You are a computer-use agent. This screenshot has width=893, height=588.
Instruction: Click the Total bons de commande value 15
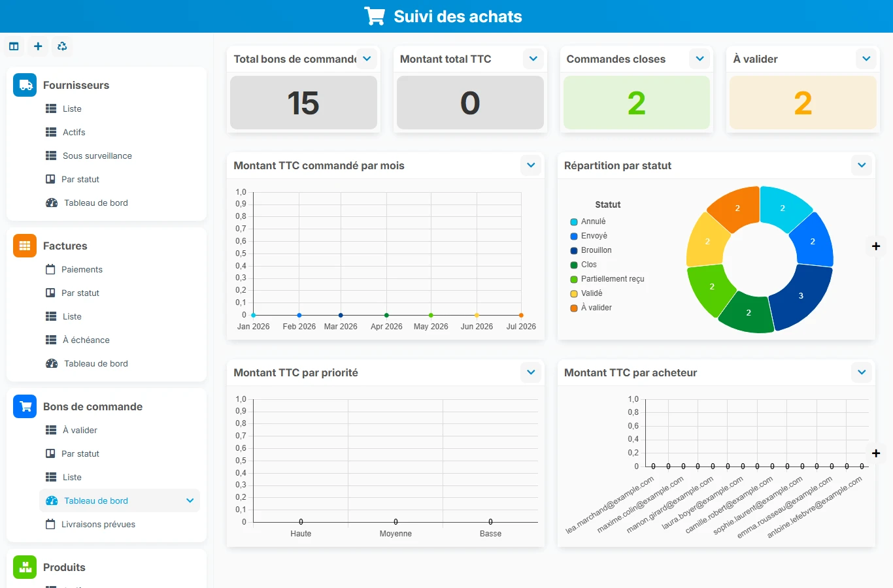[303, 103]
